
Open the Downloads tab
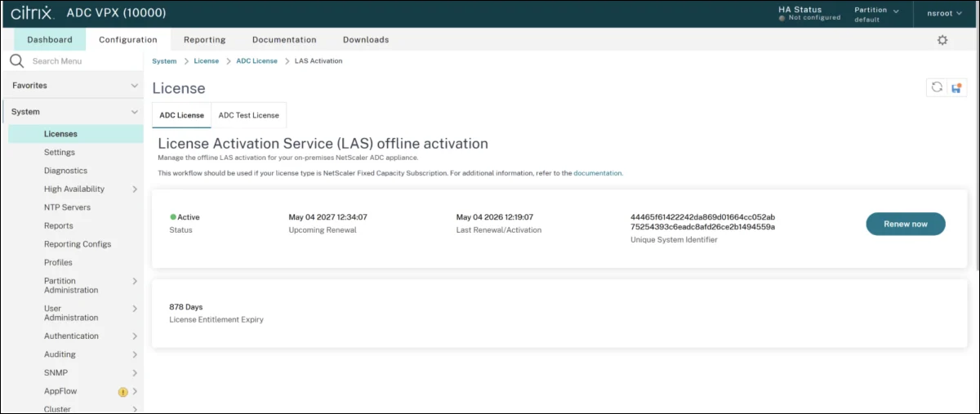[366, 39]
